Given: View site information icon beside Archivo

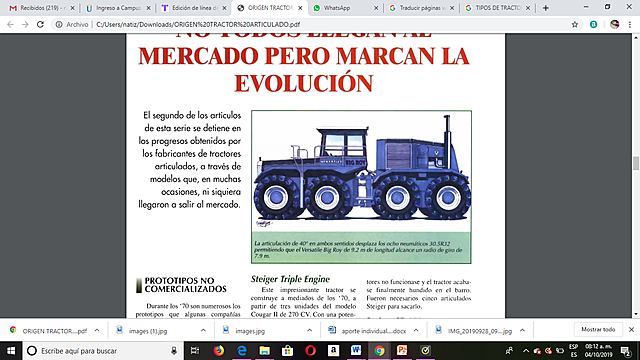Looking at the screenshot, I should (x=59, y=24).
